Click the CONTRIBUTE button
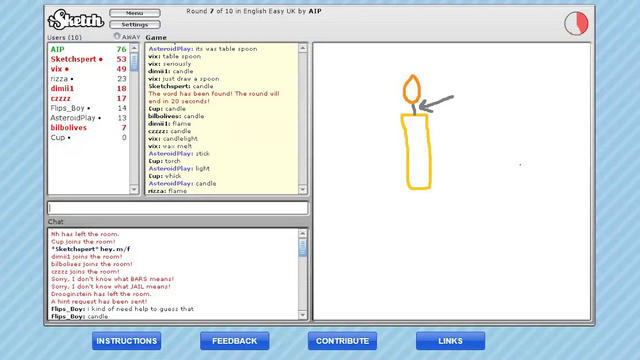This screenshot has width=640, height=360. click(x=342, y=341)
